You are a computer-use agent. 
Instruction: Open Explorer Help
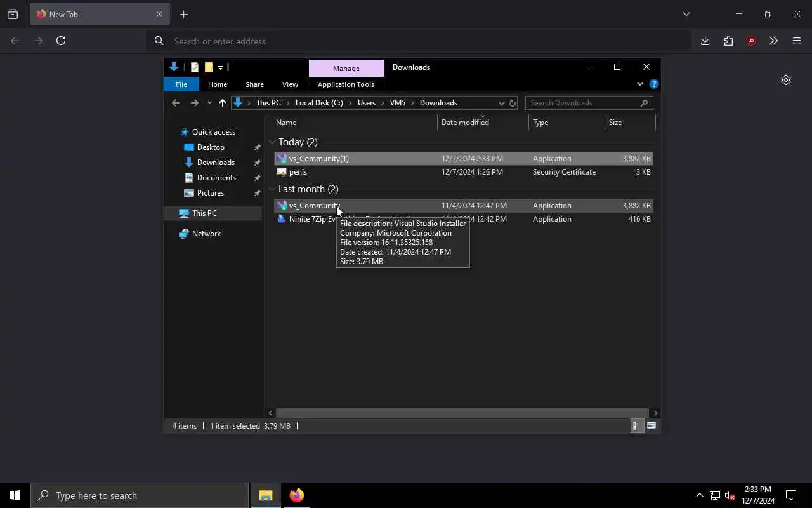654,84
